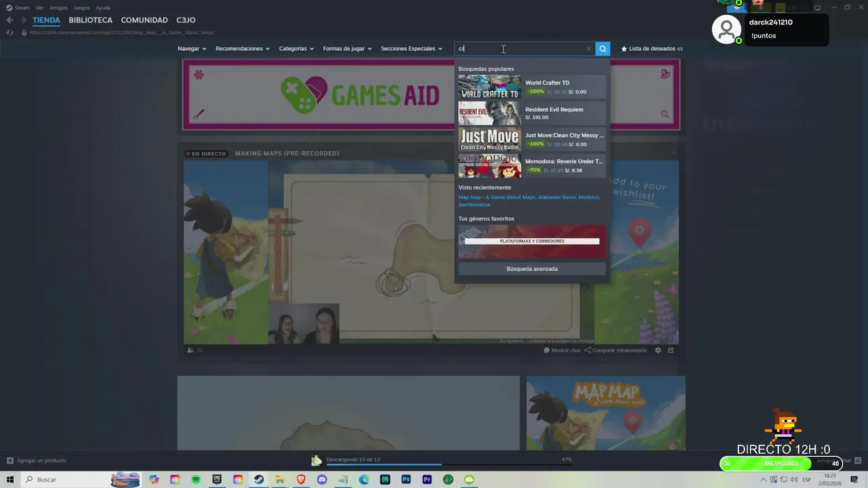Open the Ayuda menu

103,7
